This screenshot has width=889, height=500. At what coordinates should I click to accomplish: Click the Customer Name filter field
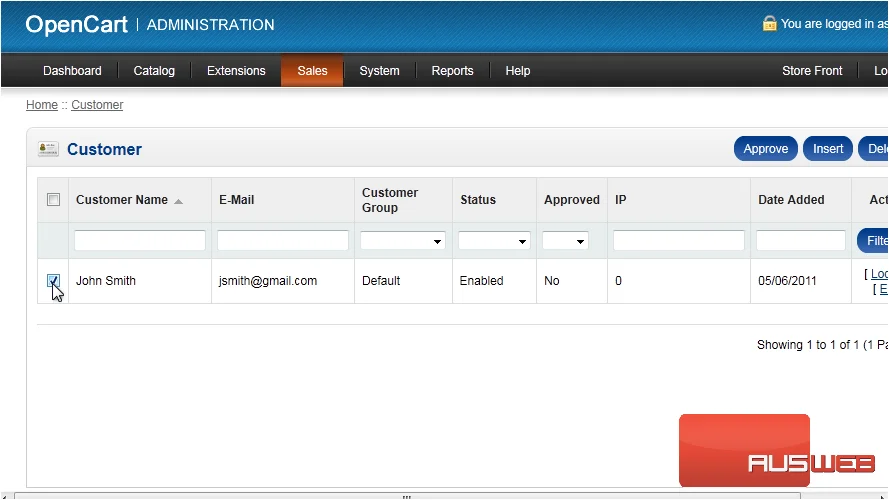139,240
